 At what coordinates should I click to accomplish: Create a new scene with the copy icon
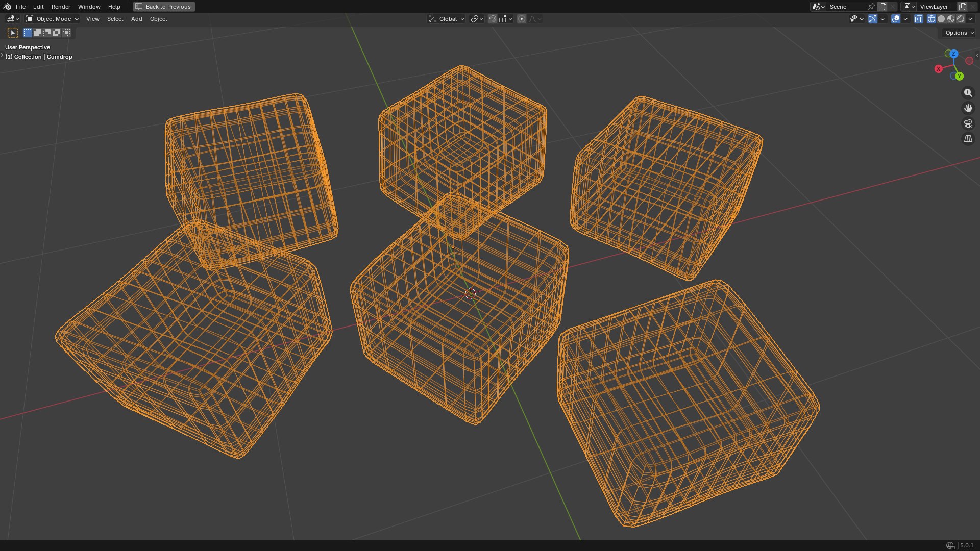pyautogui.click(x=883, y=7)
